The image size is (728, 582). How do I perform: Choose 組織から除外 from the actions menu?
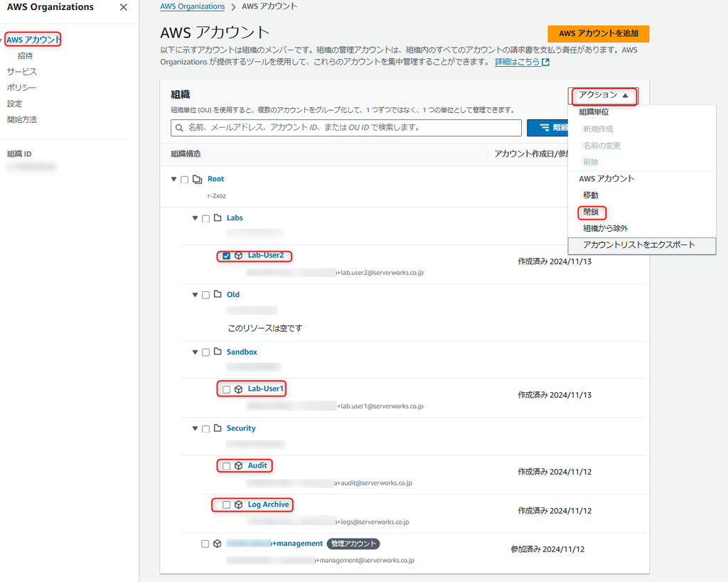click(606, 228)
